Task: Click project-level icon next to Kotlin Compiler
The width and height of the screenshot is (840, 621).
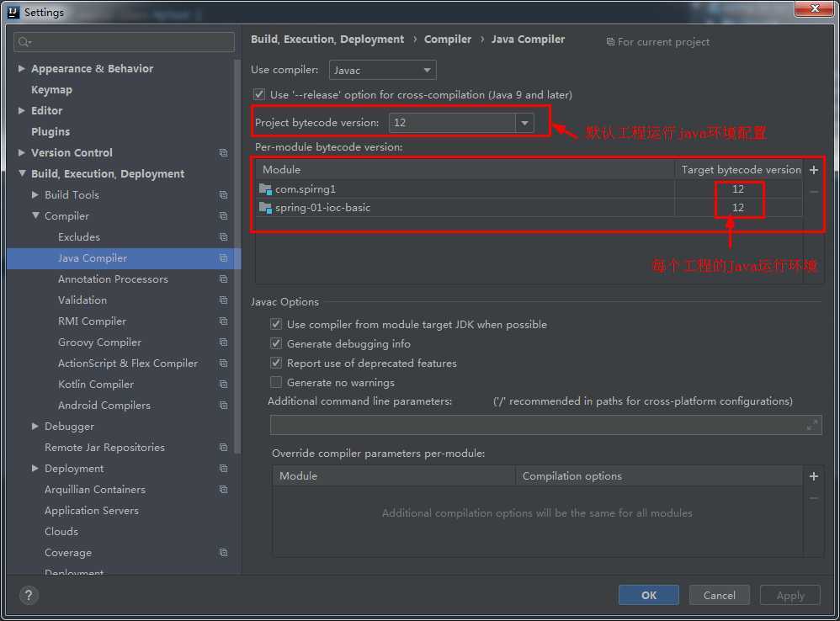Action: 223,385
